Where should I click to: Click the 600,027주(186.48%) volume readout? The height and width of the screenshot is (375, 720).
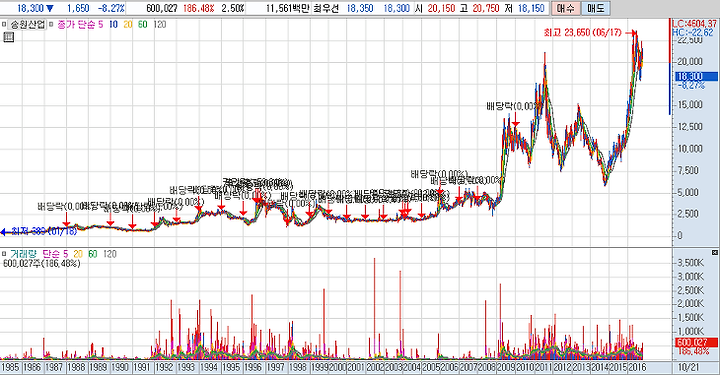(x=41, y=263)
